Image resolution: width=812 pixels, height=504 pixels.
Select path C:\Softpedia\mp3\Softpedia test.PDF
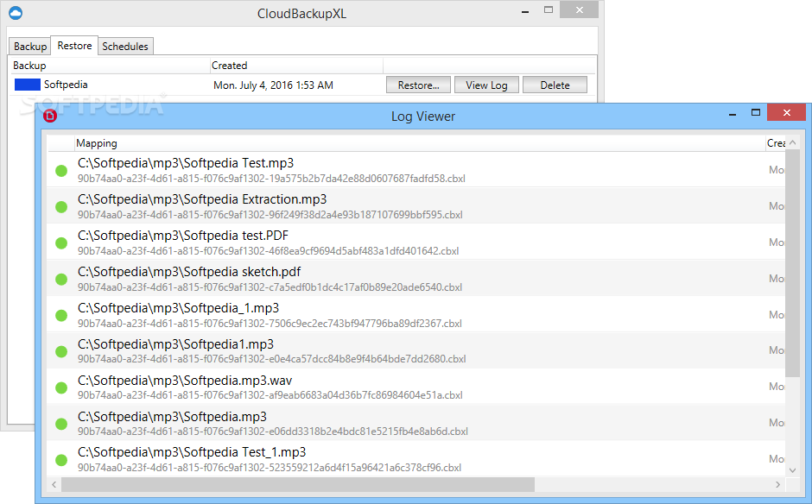(183, 236)
